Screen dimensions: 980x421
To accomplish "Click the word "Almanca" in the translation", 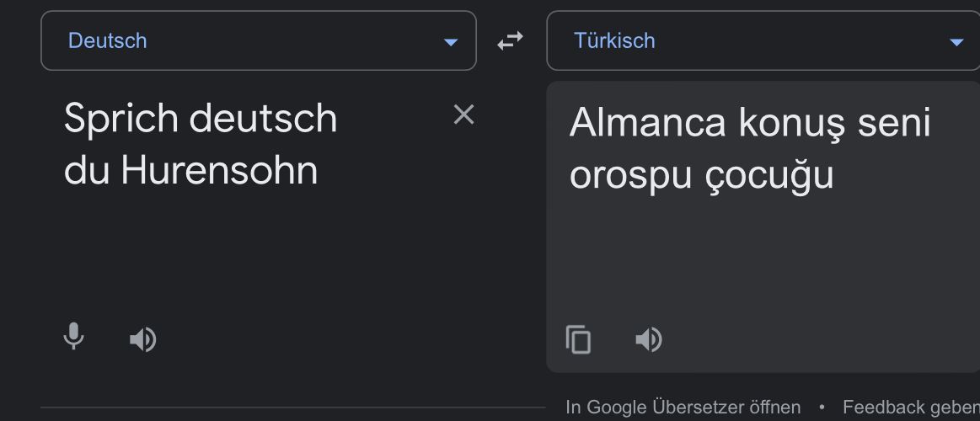I will (647, 123).
